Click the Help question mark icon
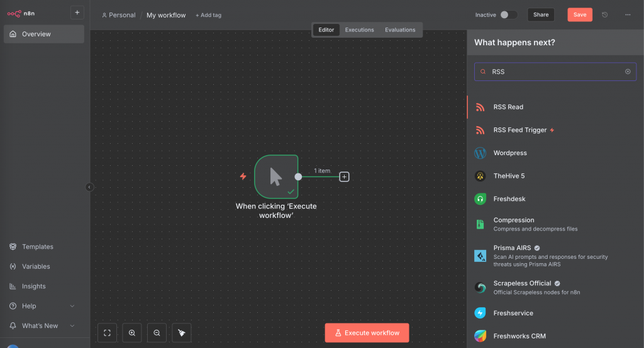The image size is (644, 348). pos(13,306)
